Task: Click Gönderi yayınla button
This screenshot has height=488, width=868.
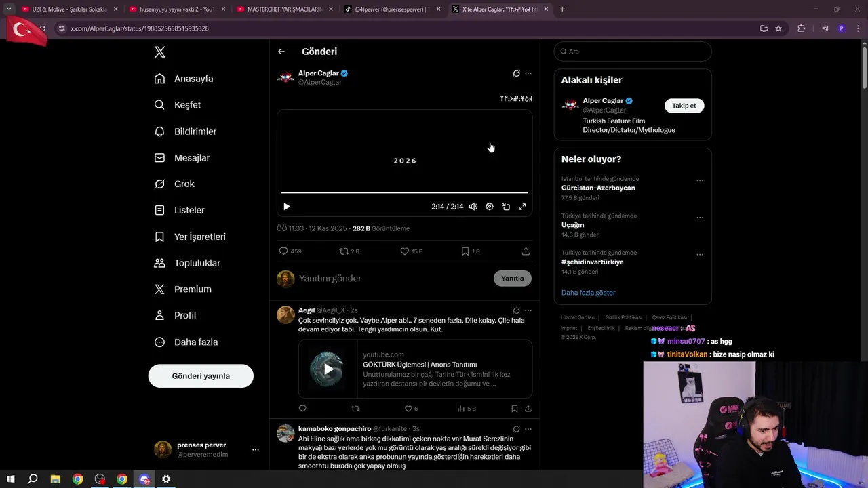Action: (201, 376)
